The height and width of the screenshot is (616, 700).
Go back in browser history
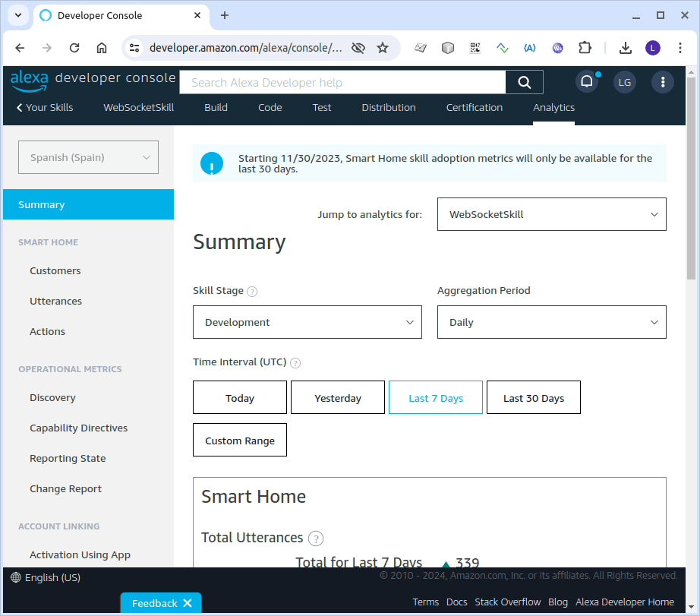(x=20, y=48)
